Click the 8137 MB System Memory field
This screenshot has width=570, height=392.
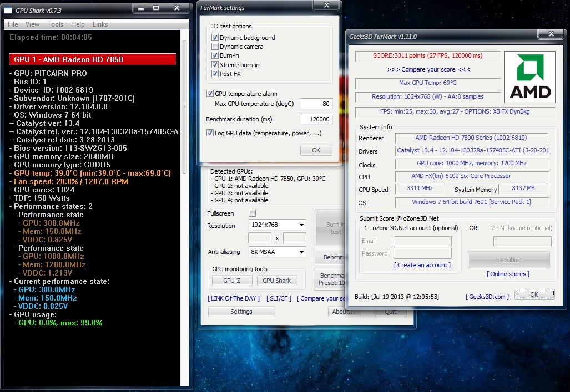point(523,189)
